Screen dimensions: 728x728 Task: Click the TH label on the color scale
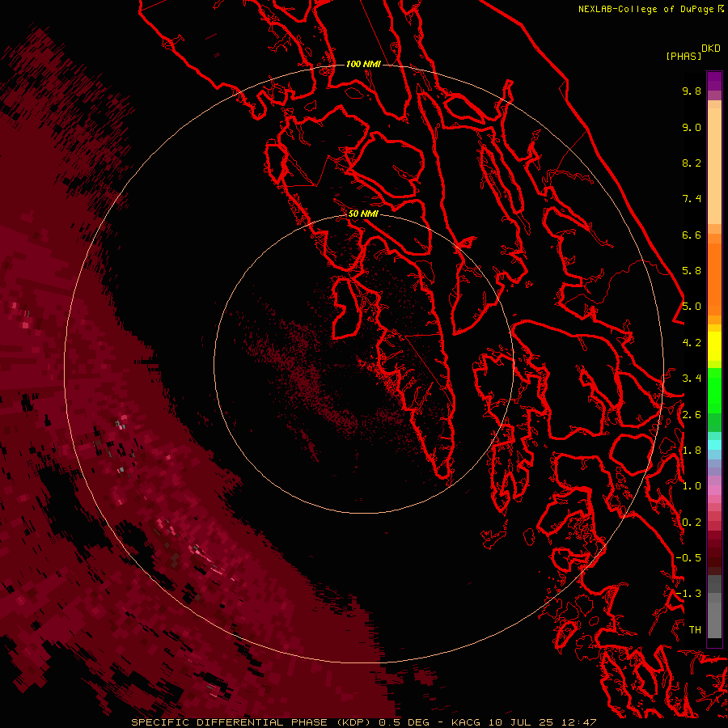click(x=695, y=630)
